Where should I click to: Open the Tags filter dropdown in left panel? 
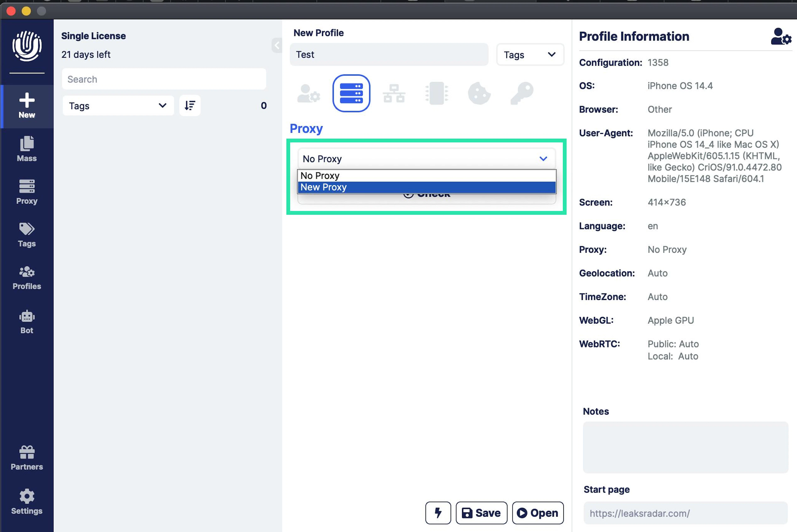point(118,106)
